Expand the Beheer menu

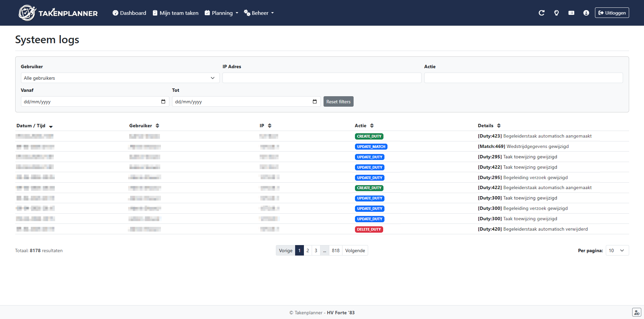[259, 12]
